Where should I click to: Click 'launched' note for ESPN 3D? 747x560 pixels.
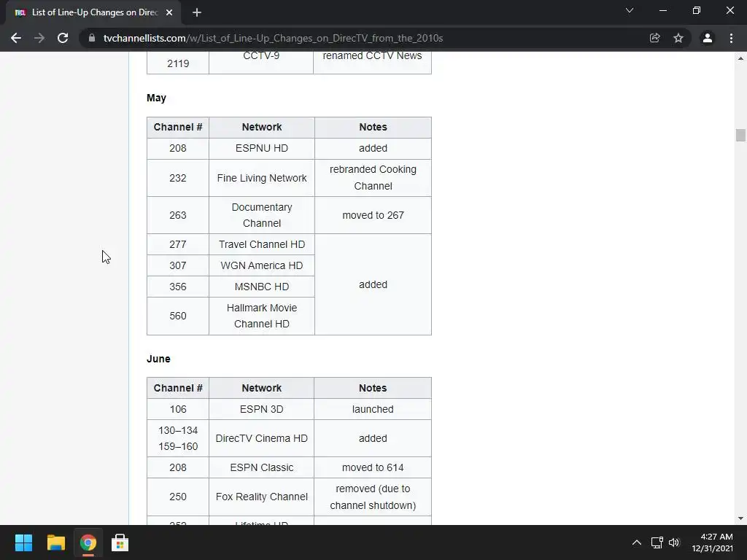pyautogui.click(x=373, y=409)
